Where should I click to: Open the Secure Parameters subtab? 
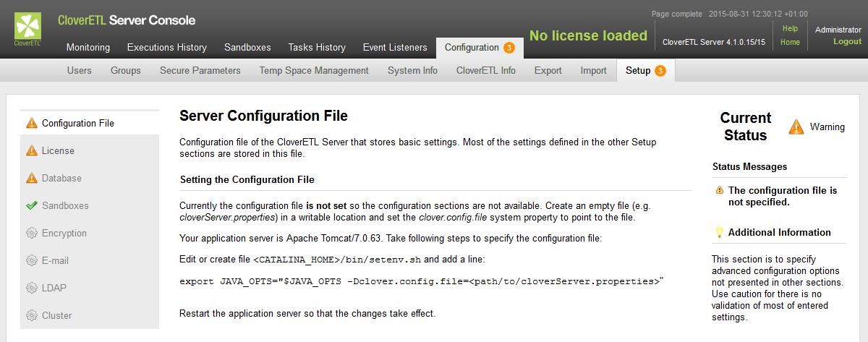tap(200, 70)
